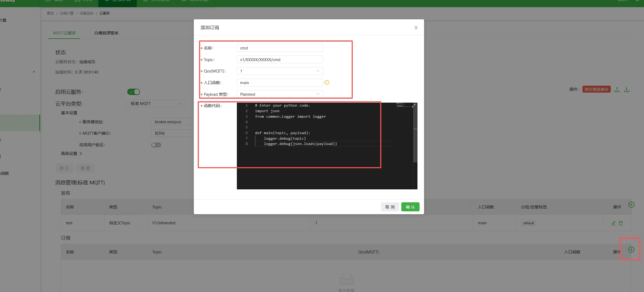Viewport: 644px width, 292px height.
Task: Confirm the add subscription dialog
Action: click(410, 207)
